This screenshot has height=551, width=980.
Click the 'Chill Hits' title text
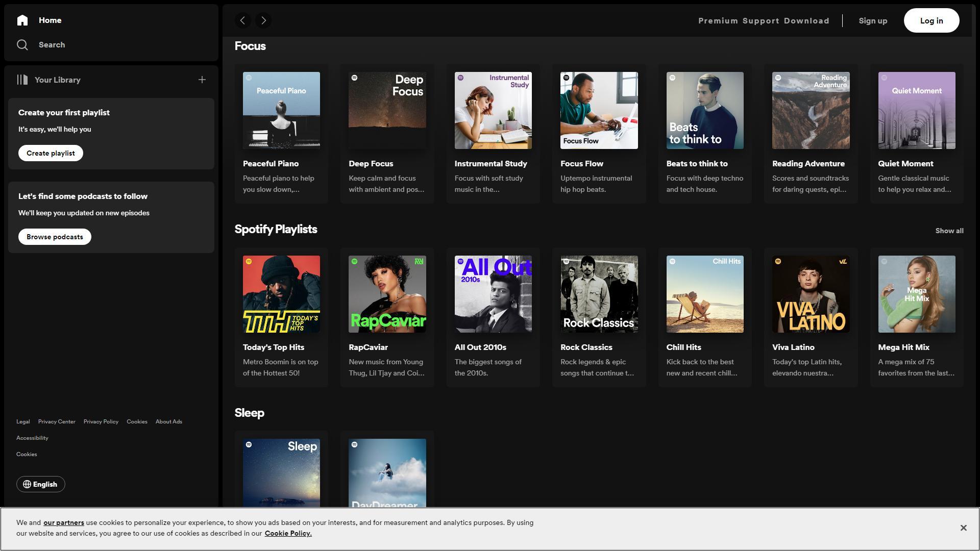683,347
